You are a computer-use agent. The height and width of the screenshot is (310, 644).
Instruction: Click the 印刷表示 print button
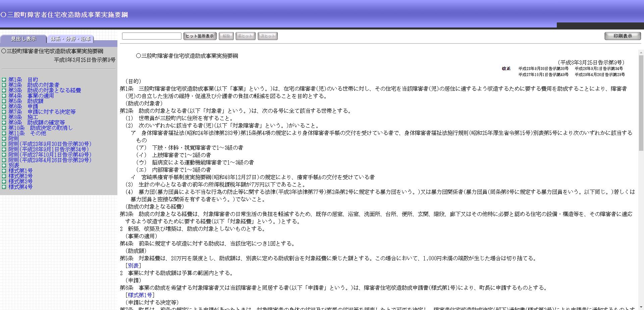click(623, 36)
